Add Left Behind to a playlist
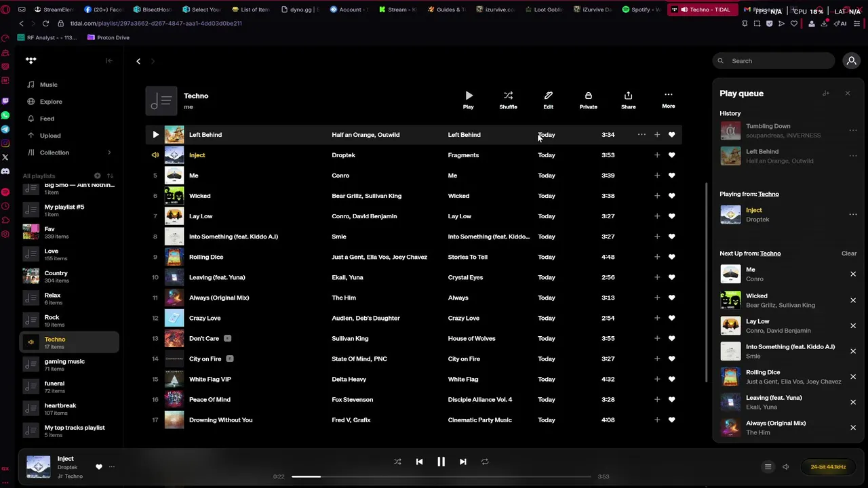The image size is (868, 488). pos(656,135)
